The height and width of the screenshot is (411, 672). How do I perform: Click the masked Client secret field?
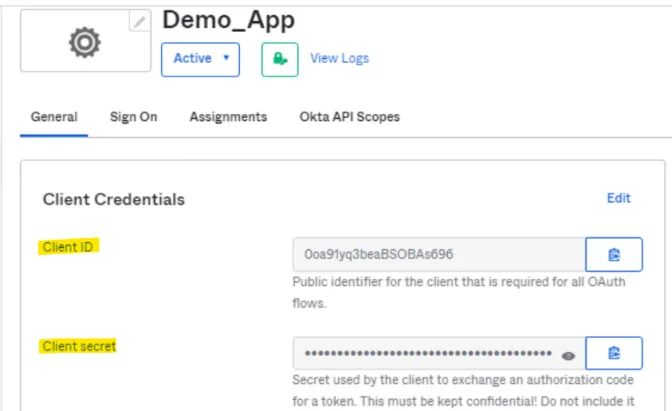click(x=439, y=353)
